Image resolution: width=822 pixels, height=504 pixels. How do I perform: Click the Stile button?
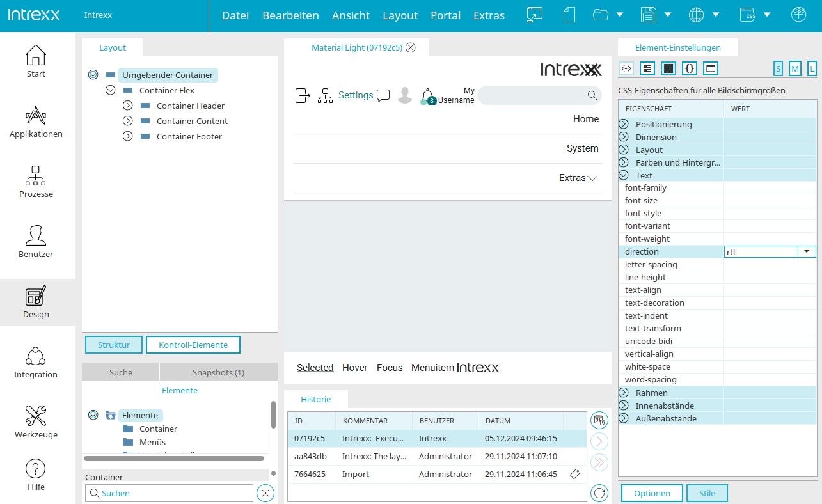click(x=707, y=493)
